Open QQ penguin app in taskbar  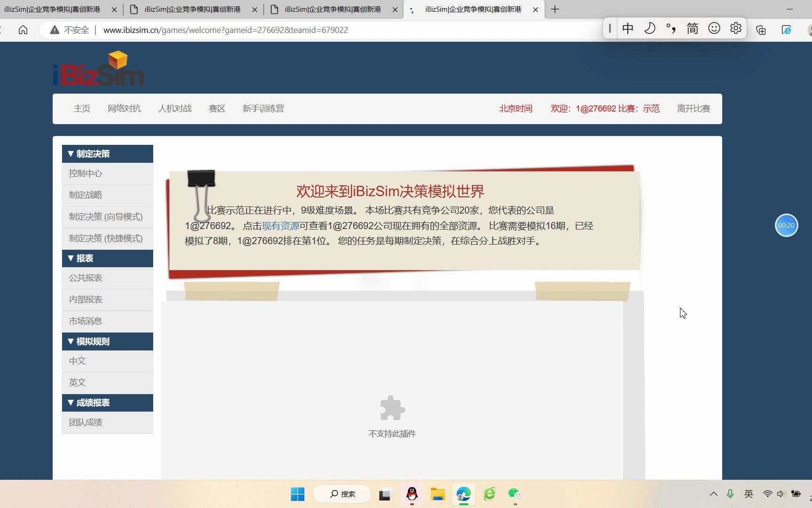[x=412, y=494]
